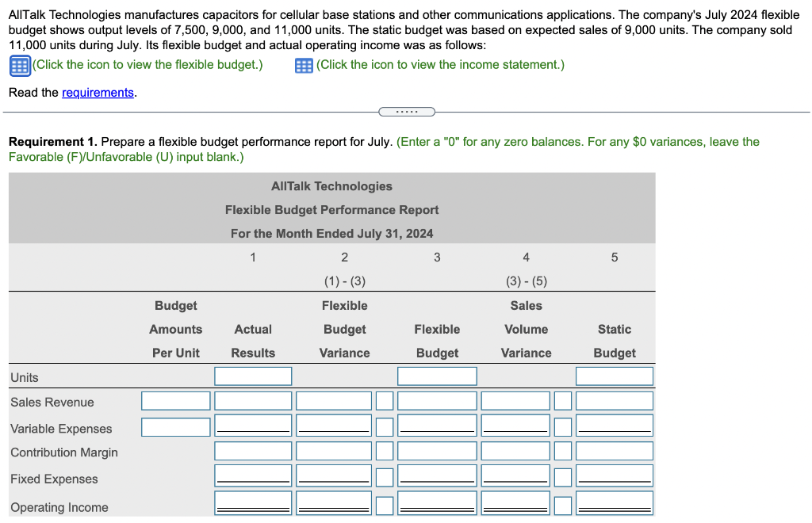Click the Units flexible budget input field

[437, 376]
